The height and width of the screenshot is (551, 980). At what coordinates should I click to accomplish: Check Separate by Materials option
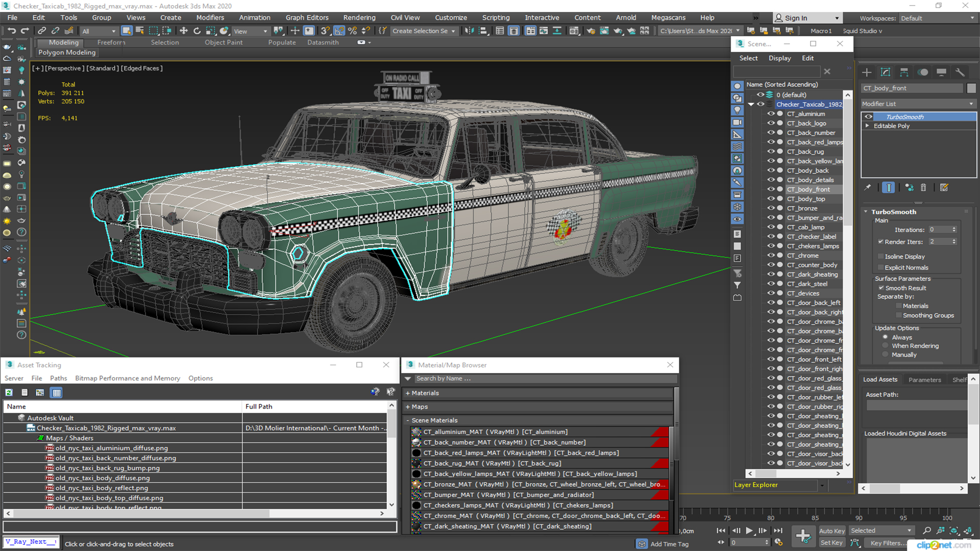899,306
